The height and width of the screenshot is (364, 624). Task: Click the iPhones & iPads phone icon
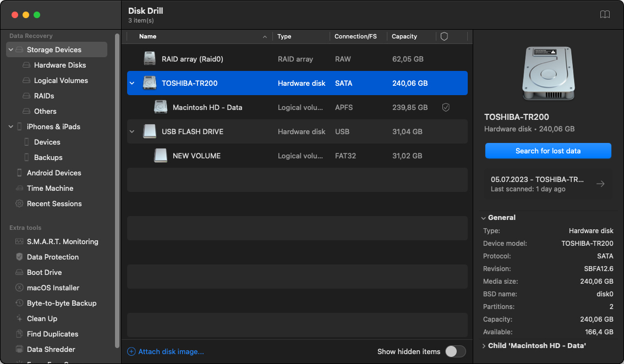(19, 126)
